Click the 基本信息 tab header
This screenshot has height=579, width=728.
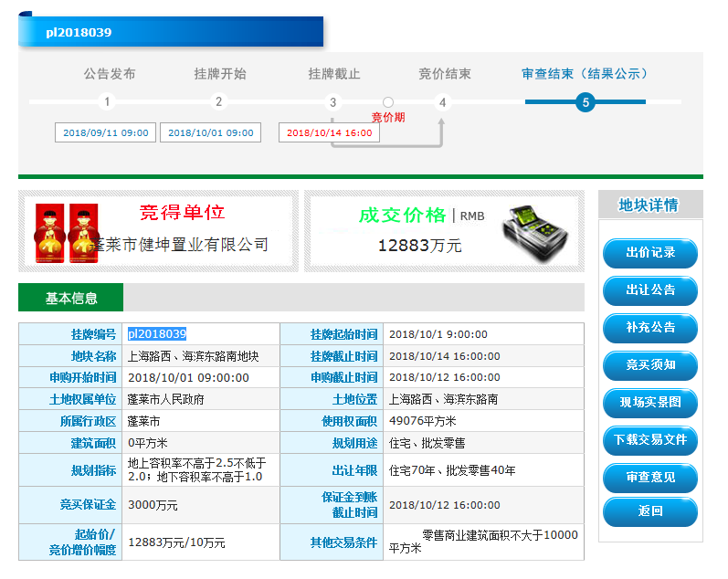71,298
